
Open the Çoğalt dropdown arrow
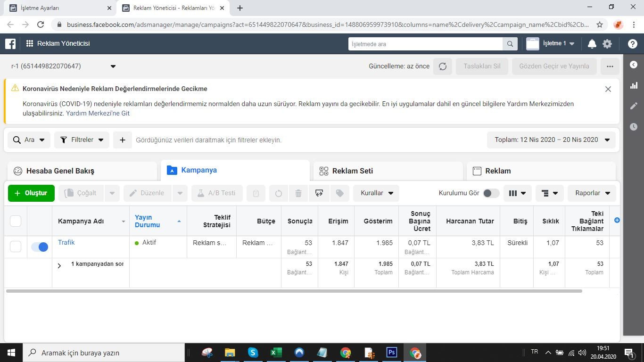click(x=112, y=193)
